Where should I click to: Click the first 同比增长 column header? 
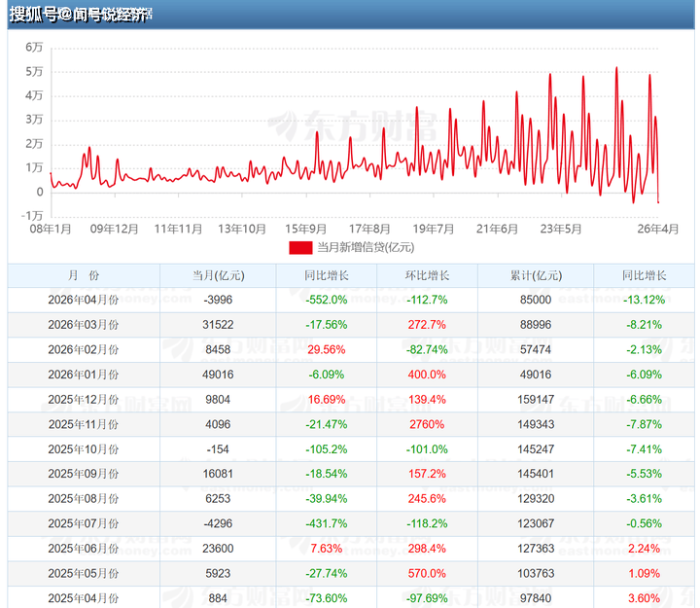(x=327, y=275)
